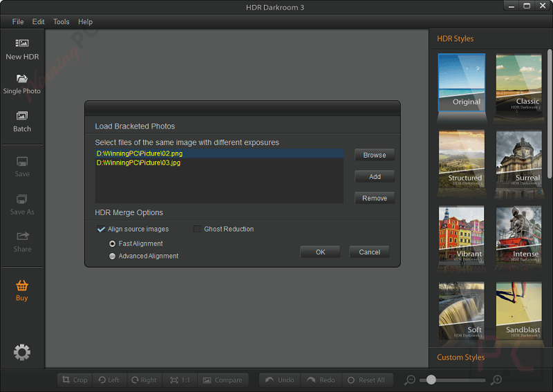Enable Ghost Reduction checkbox

click(x=197, y=229)
